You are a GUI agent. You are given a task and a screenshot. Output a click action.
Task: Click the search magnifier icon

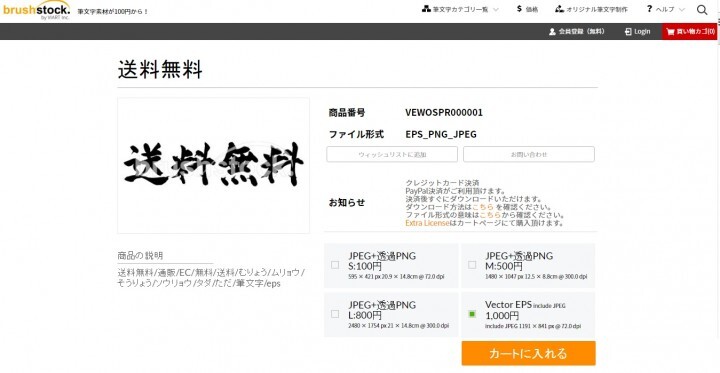pos(702,10)
